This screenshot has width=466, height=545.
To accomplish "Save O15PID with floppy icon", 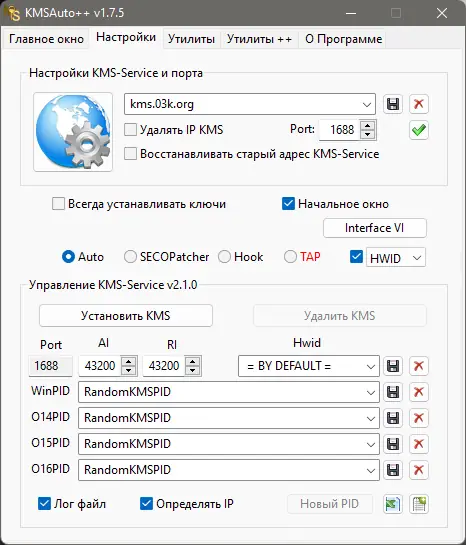I will click(393, 444).
